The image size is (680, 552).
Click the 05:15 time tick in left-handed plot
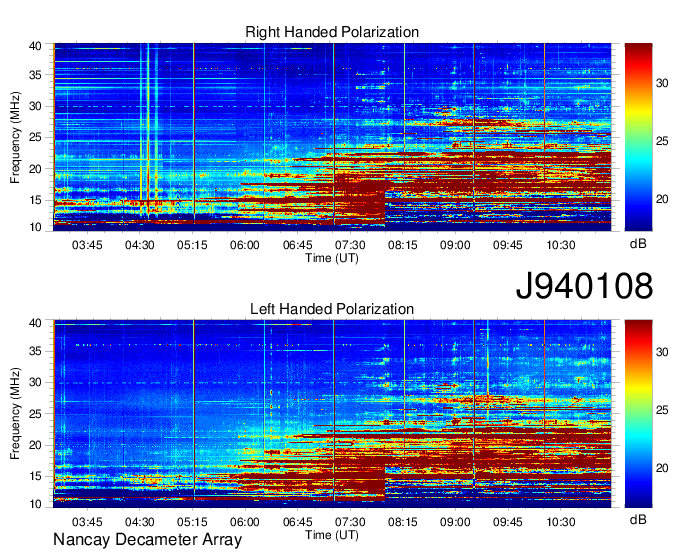192,522
